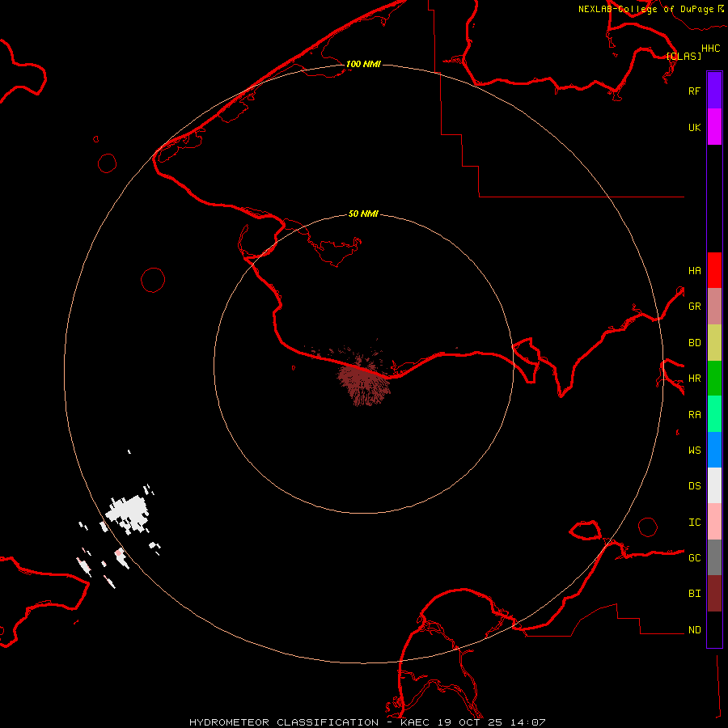Screen dimensions: 728x728
Task: Click the BI legend label
Action: pos(695,594)
